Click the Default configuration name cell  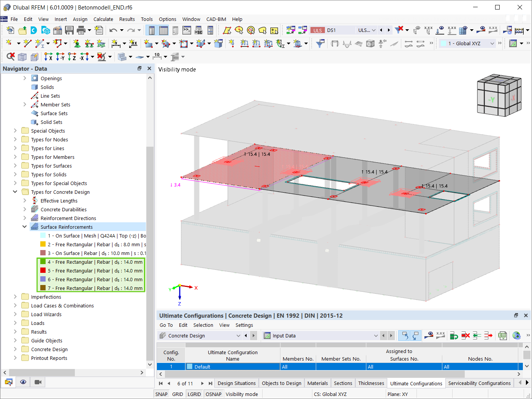click(233, 367)
